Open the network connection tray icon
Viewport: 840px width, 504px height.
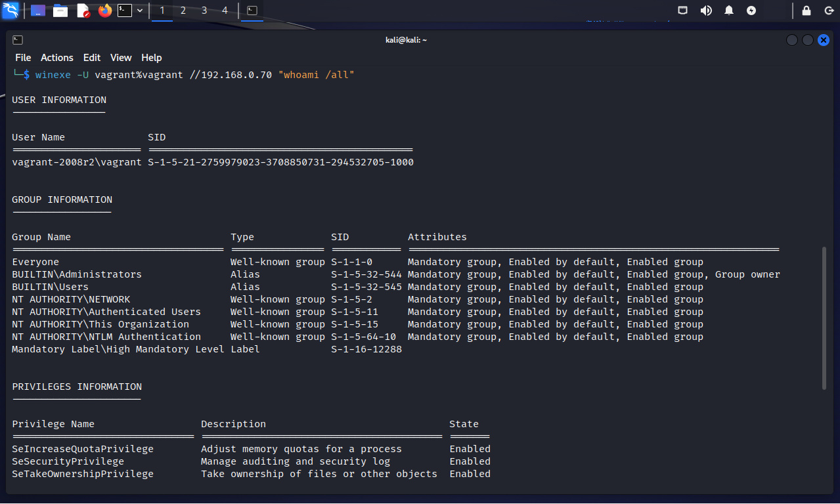click(x=683, y=10)
